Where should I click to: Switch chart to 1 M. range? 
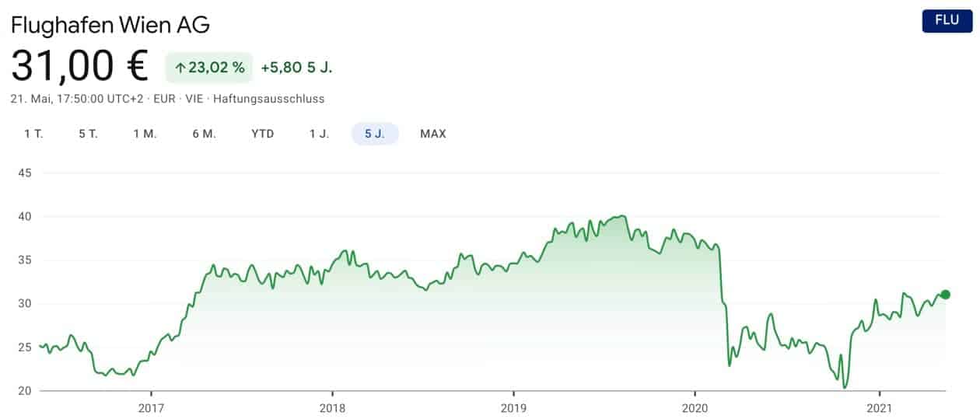point(145,134)
